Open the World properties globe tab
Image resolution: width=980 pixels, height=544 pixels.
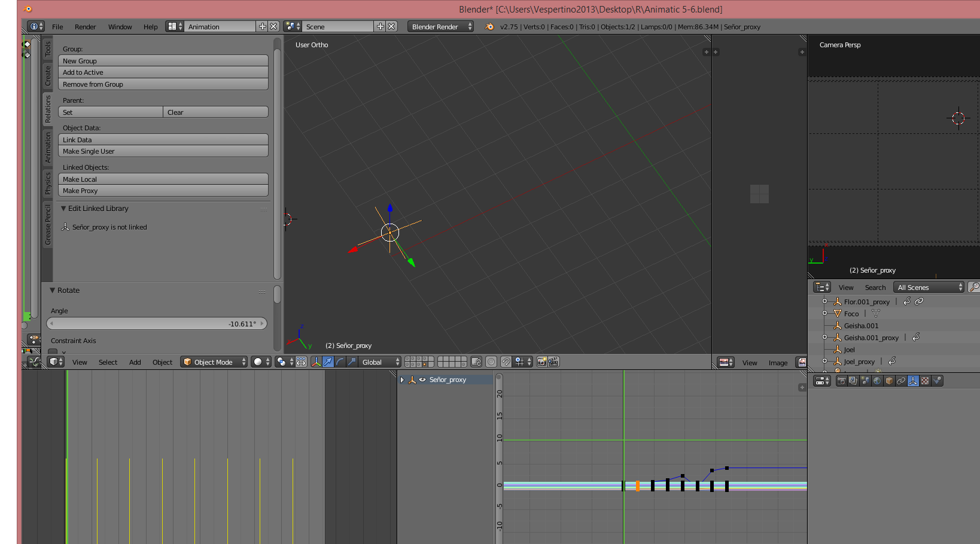(877, 381)
